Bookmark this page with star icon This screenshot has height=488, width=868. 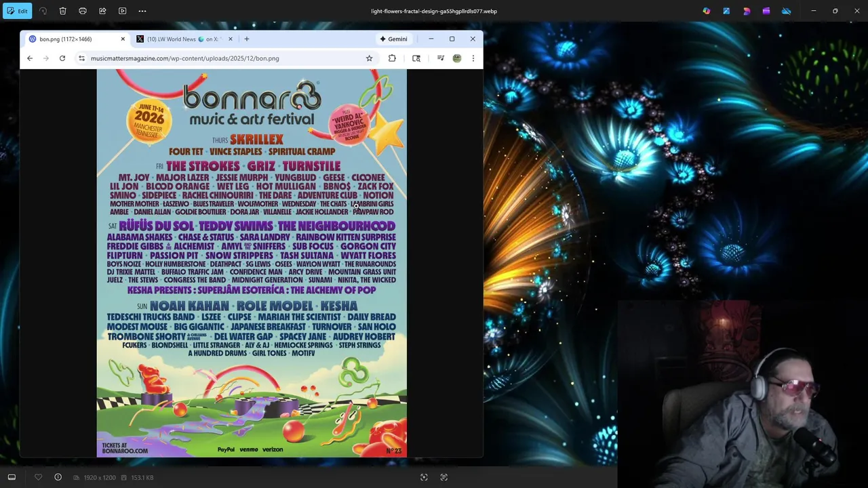[369, 58]
